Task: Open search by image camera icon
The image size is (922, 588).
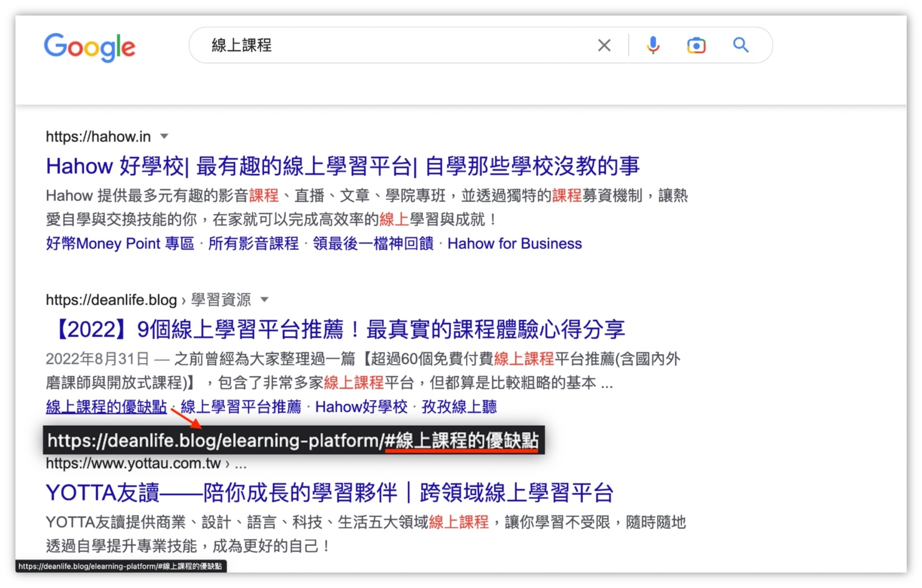Action: 696,46
